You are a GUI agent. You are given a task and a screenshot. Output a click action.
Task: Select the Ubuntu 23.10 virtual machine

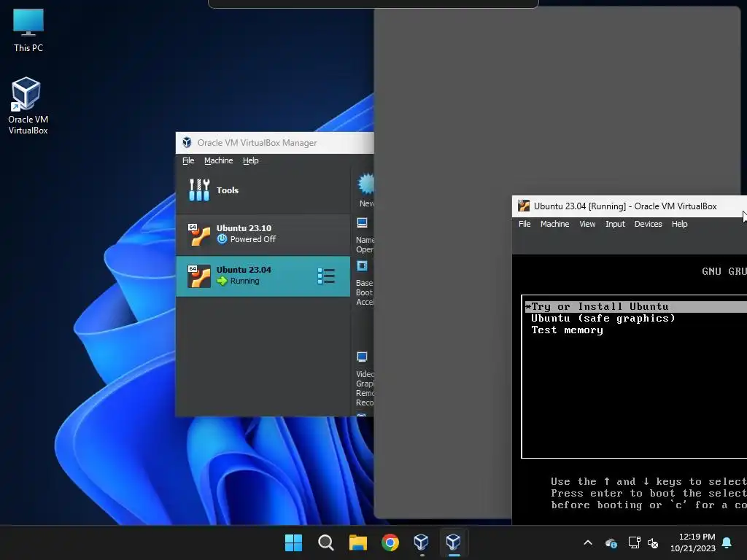(263, 234)
